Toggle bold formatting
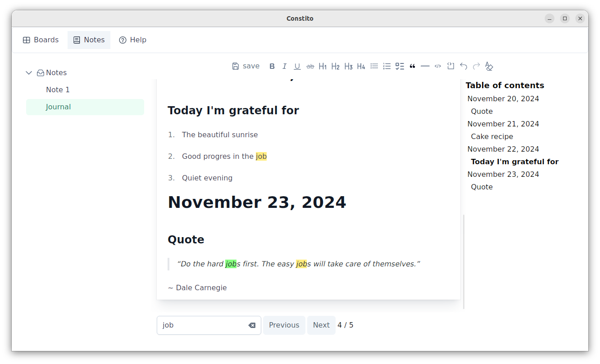600x364 pixels. [272, 66]
